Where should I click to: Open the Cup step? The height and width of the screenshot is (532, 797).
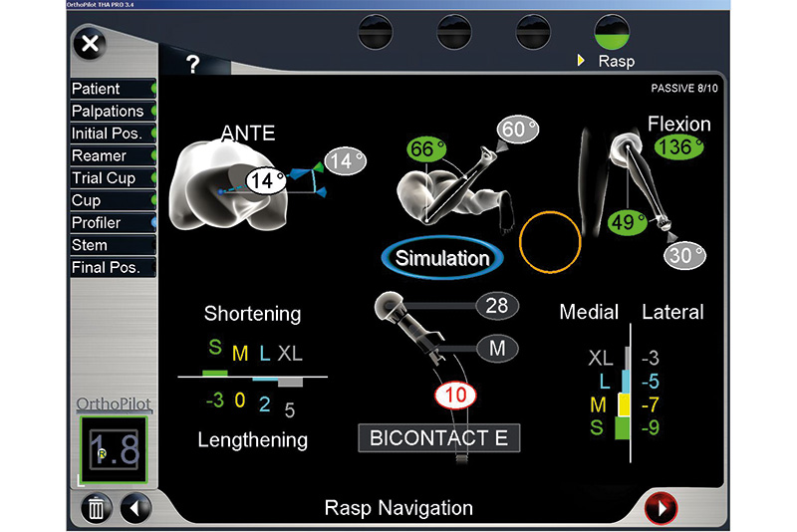point(113,200)
